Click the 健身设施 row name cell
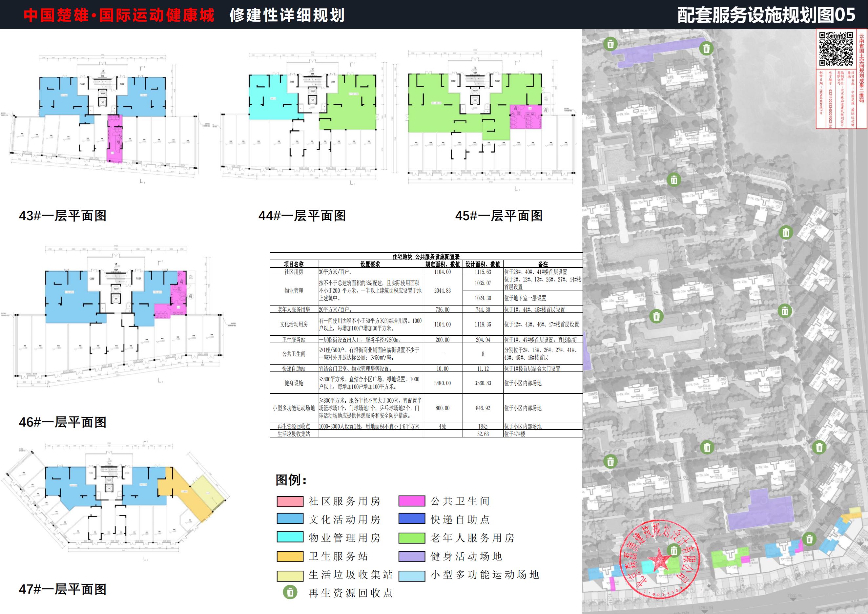This screenshot has height=614, width=868. (294, 383)
